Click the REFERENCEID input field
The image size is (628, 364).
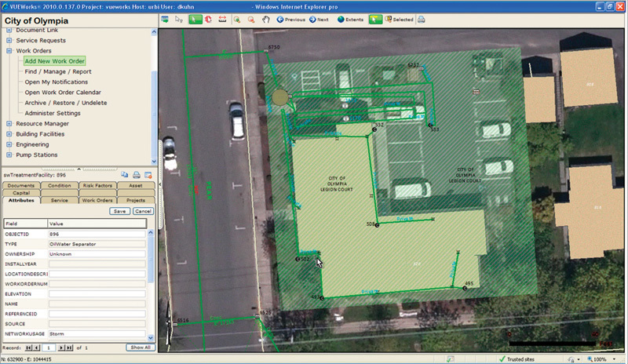tap(97, 313)
